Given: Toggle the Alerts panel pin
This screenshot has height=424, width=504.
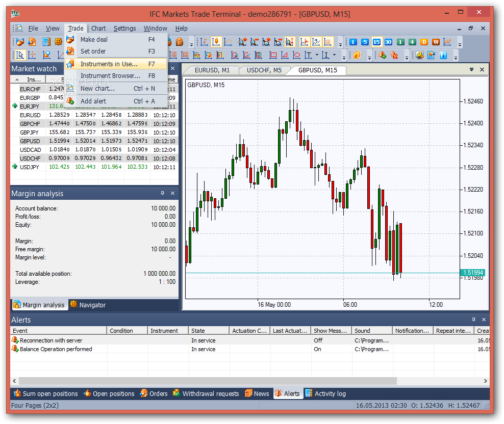Looking at the screenshot, I should (473, 320).
